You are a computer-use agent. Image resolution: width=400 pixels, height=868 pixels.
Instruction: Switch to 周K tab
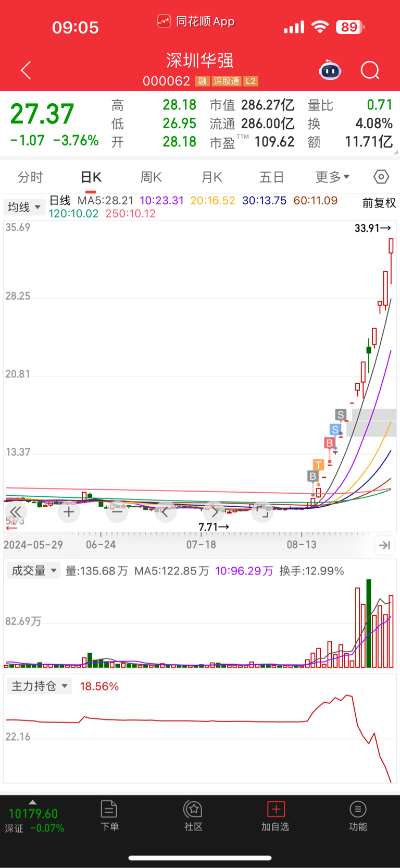151,177
